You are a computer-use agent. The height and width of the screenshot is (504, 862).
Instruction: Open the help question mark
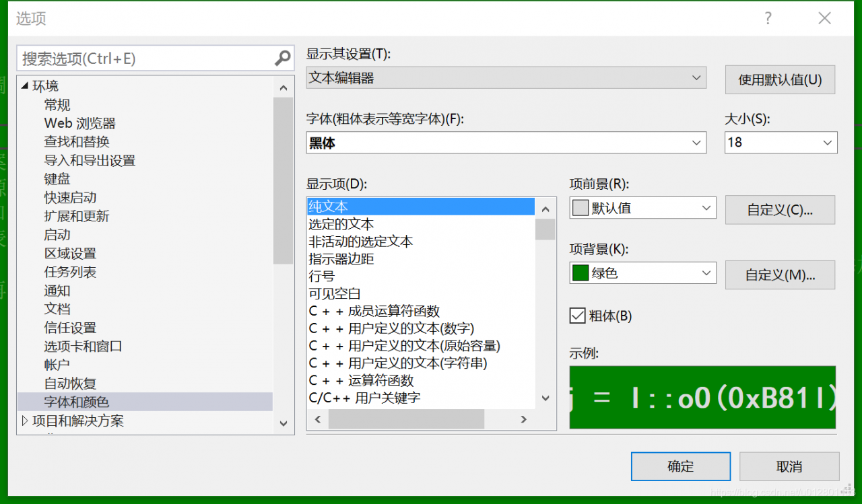pyautogui.click(x=768, y=18)
